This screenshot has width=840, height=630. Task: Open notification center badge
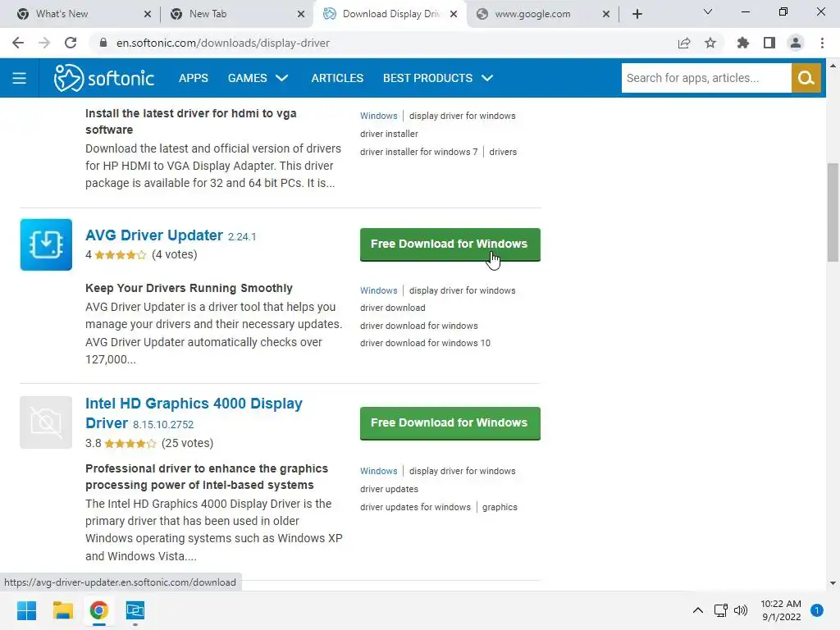click(x=817, y=610)
